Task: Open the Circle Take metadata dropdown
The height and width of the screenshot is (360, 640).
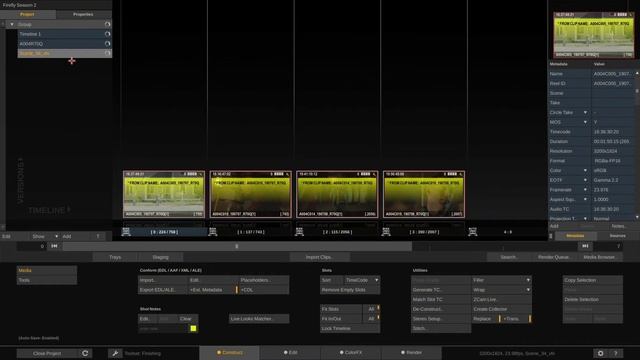Action: (x=585, y=112)
